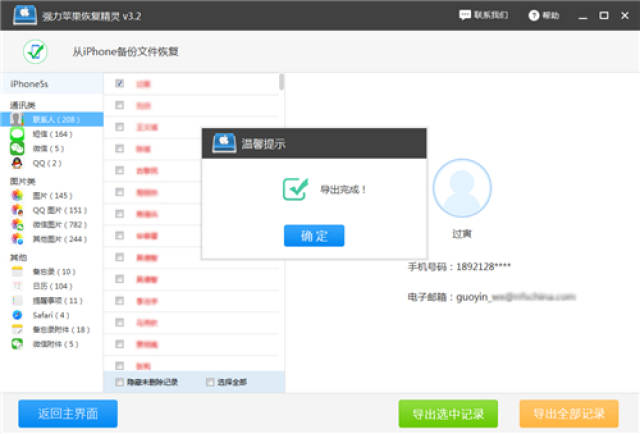This screenshot has width=640, height=434.
Task: Click the contact list scrollbar thumb
Action: coord(281,82)
